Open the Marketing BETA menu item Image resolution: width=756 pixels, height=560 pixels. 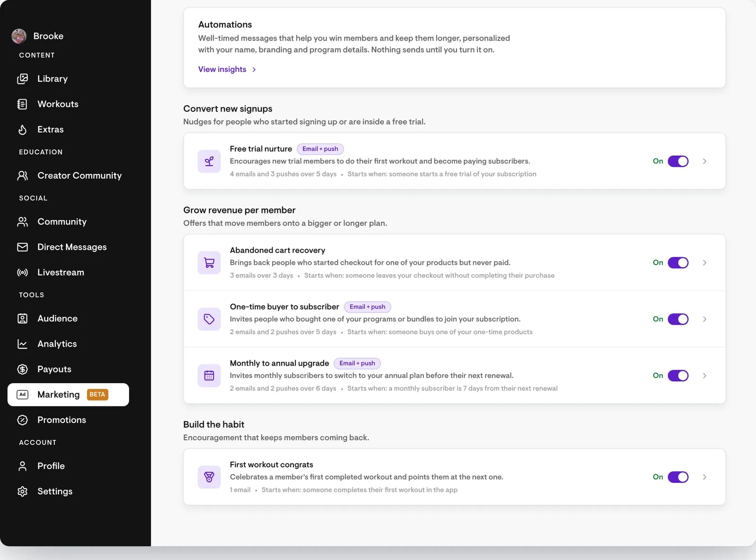coord(68,395)
